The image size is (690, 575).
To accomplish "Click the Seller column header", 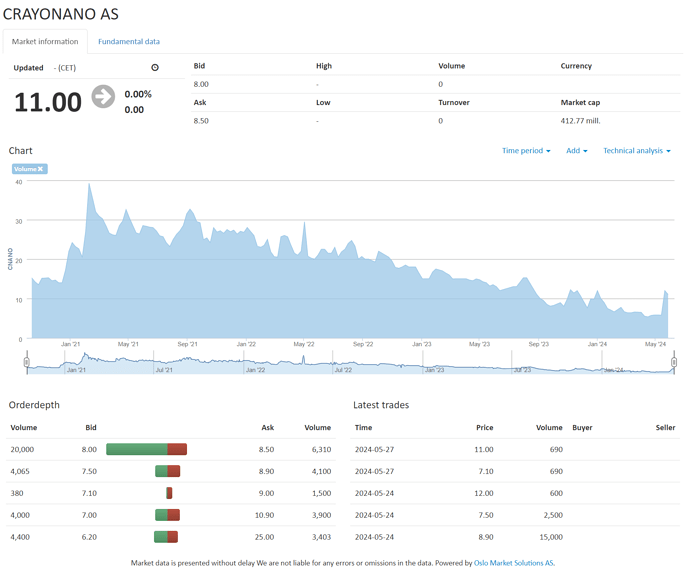I will point(665,427).
